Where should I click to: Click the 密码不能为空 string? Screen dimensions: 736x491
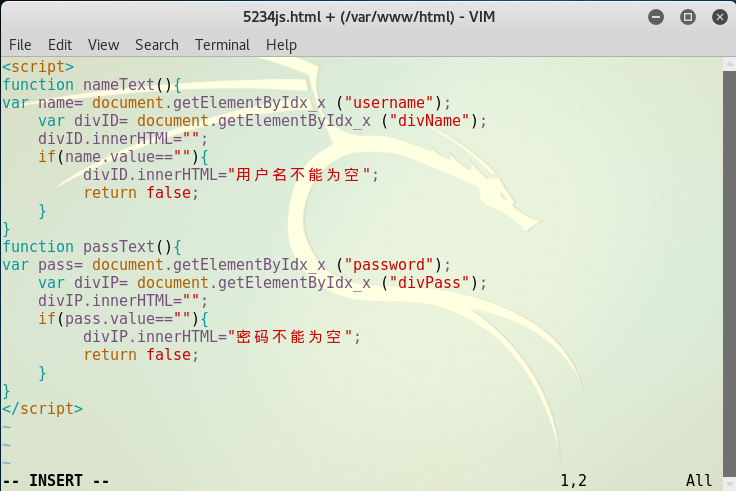tap(290, 337)
